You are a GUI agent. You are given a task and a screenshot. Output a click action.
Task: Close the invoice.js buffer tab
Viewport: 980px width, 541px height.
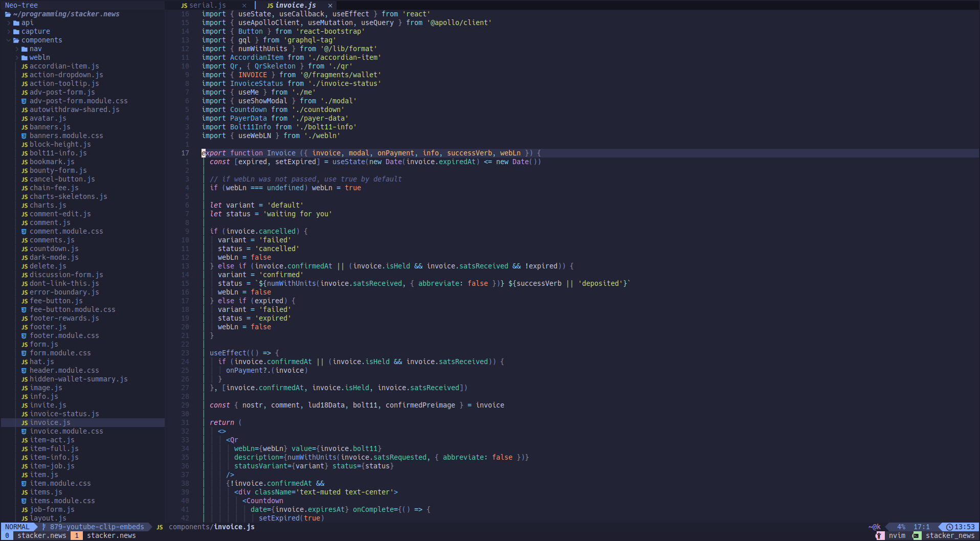[x=330, y=6]
